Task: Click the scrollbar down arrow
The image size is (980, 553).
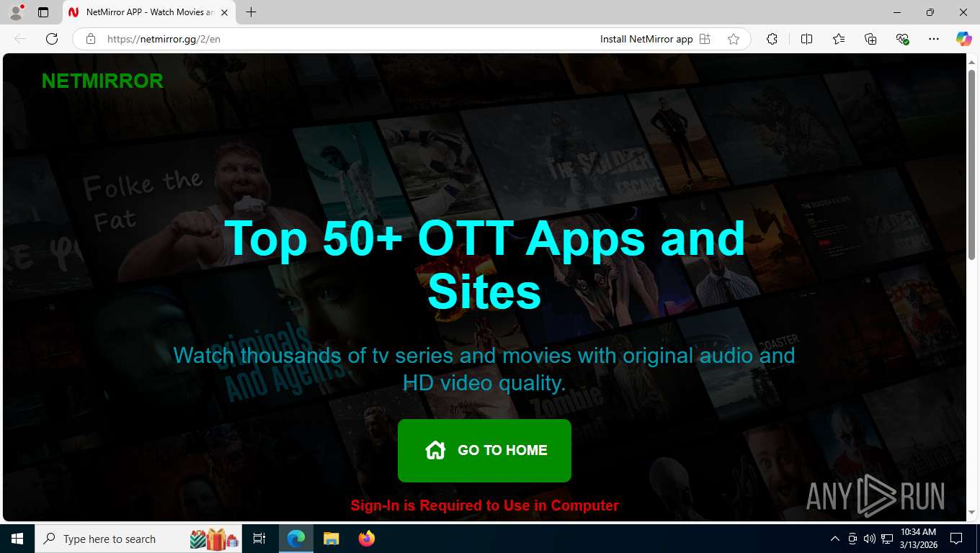Action: click(971, 512)
